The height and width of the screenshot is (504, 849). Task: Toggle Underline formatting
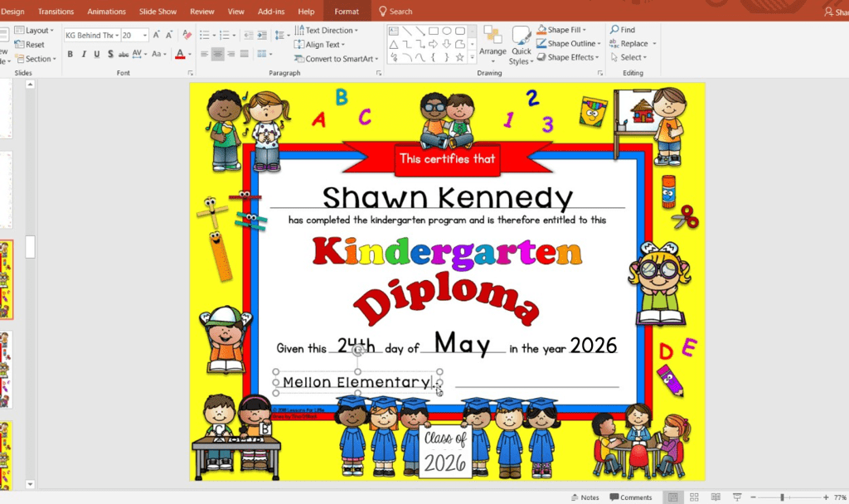(97, 54)
